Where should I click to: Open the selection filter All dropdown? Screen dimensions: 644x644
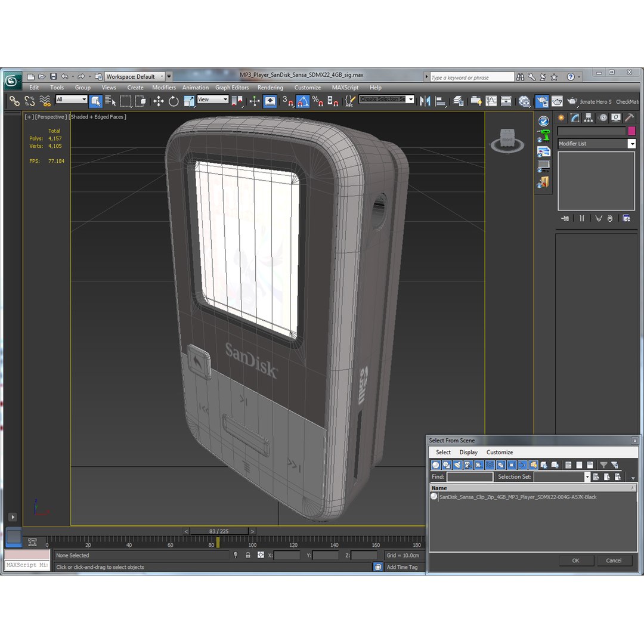point(72,100)
